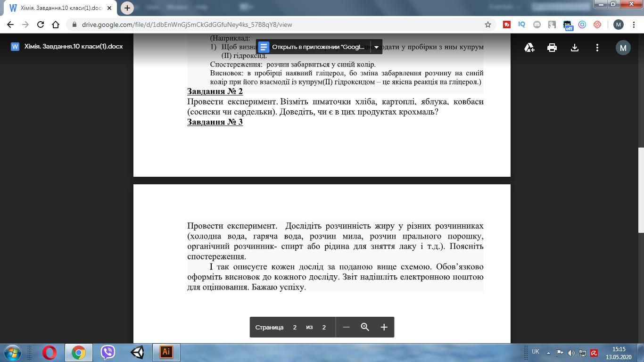Click the grey Discord-style extension icon
The image size is (644, 362).
coord(537,25)
